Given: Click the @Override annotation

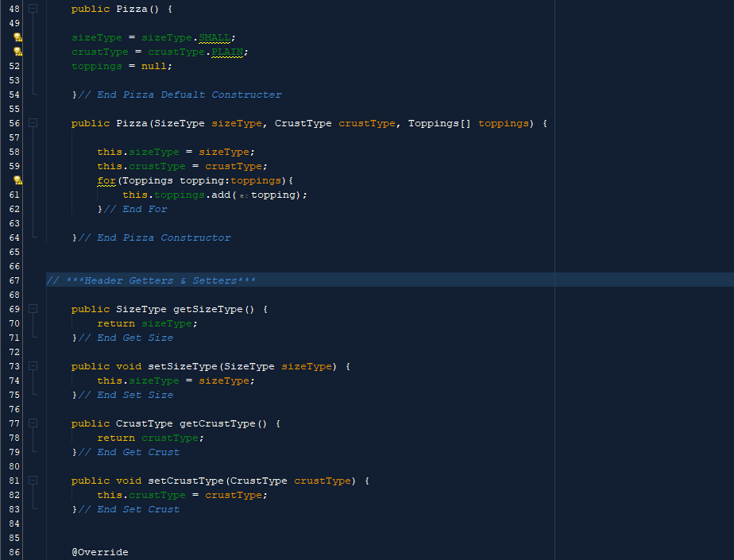Looking at the screenshot, I should pyautogui.click(x=100, y=552).
